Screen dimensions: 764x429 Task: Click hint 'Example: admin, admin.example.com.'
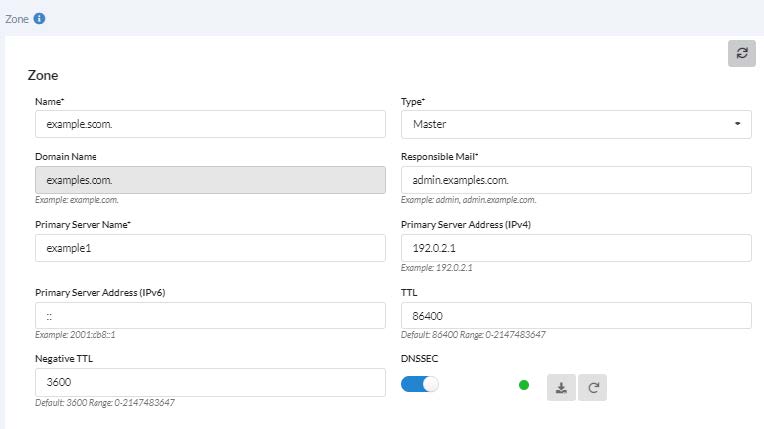pyautogui.click(x=468, y=200)
